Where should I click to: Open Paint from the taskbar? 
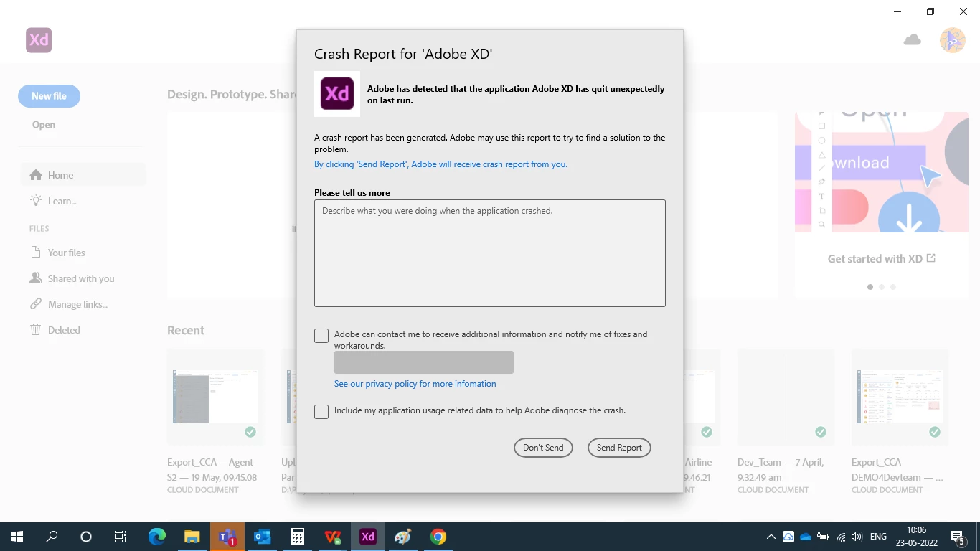tap(403, 537)
